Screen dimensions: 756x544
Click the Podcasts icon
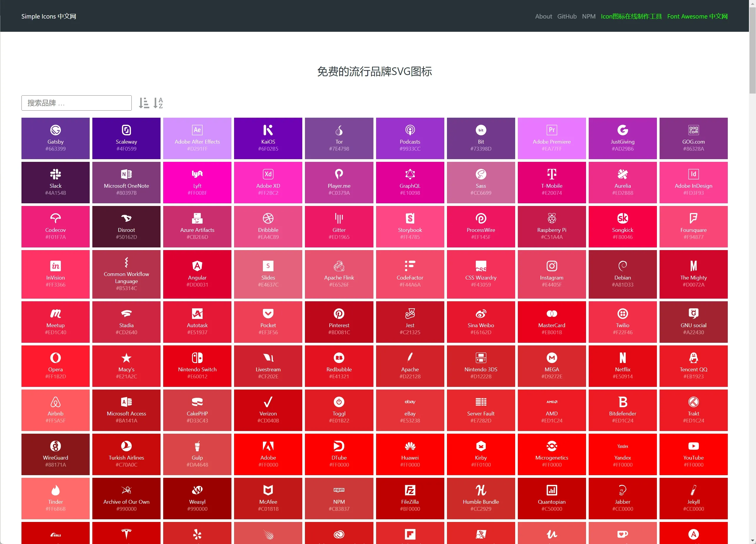(x=410, y=130)
